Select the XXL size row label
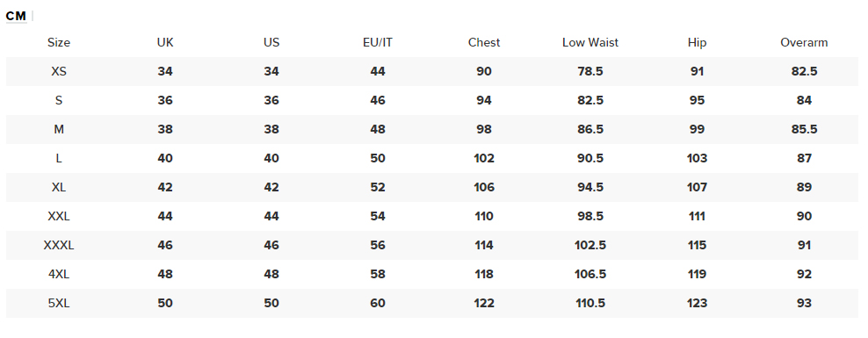868x338 pixels. 59,216
